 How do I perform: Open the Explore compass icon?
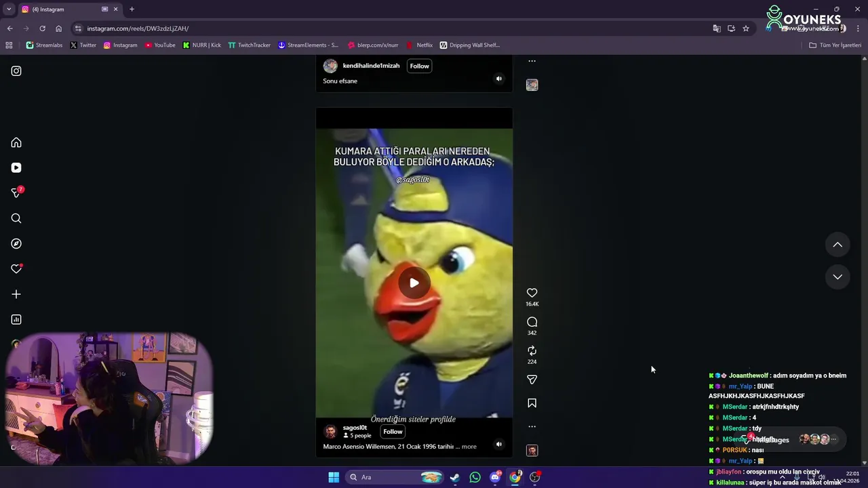pyautogui.click(x=16, y=244)
